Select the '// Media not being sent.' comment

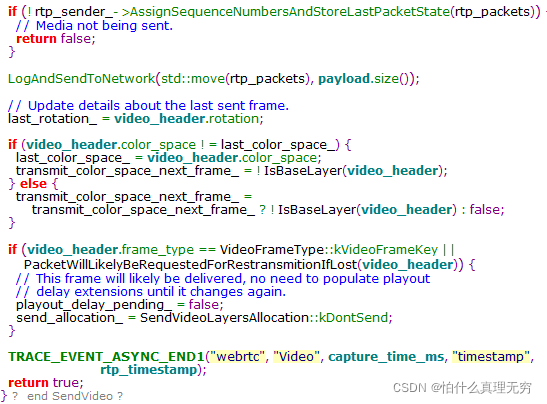[94, 25]
